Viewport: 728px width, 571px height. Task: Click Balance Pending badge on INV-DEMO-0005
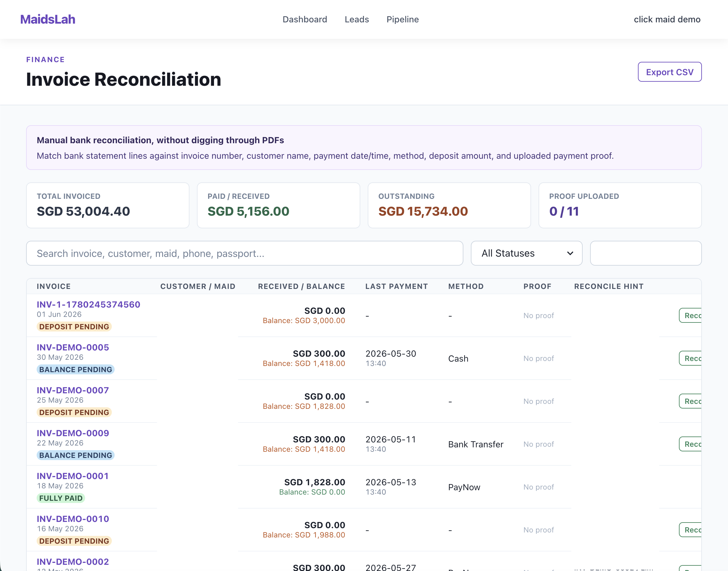pos(75,370)
